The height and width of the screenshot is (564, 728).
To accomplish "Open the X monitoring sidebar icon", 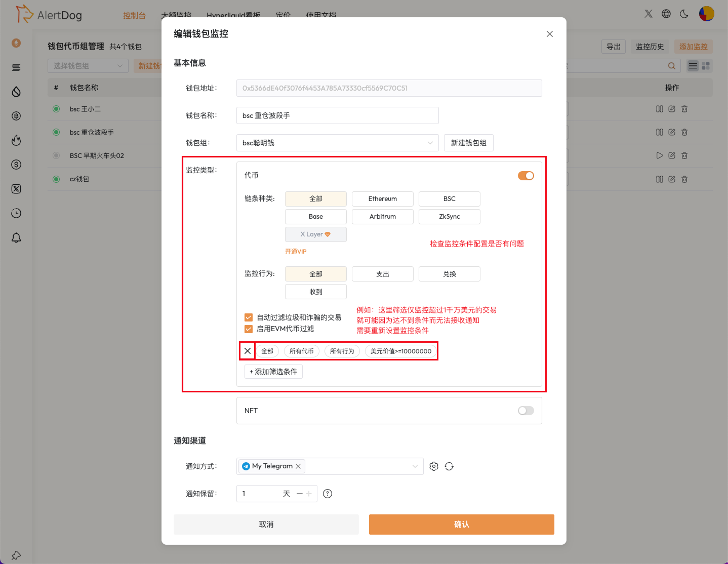I will point(16,189).
